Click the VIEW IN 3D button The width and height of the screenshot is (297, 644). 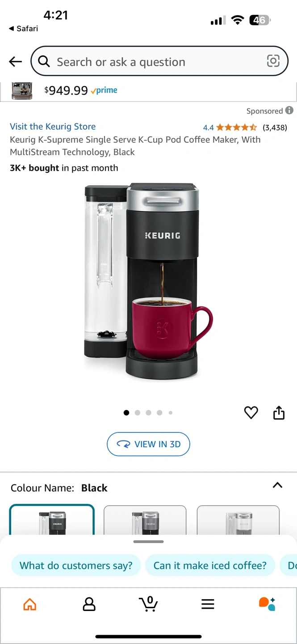(148, 444)
